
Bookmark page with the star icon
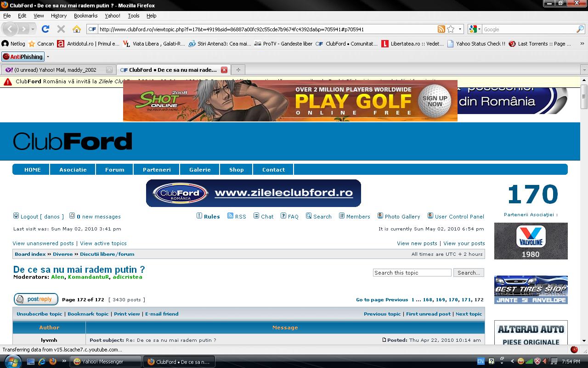[451, 29]
